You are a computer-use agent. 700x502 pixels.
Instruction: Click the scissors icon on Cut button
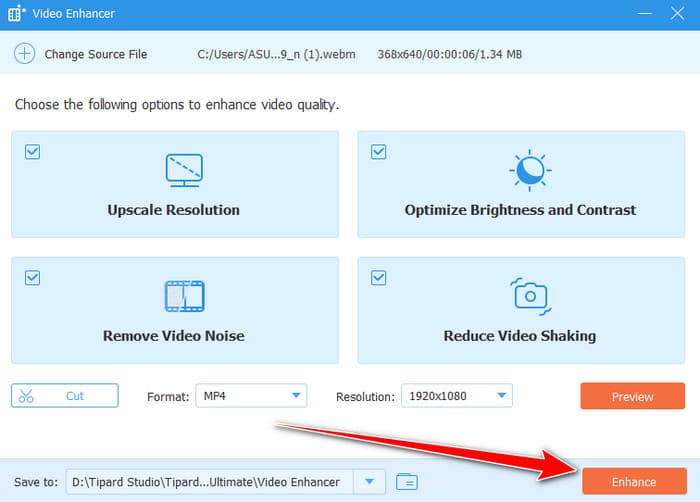[27, 396]
